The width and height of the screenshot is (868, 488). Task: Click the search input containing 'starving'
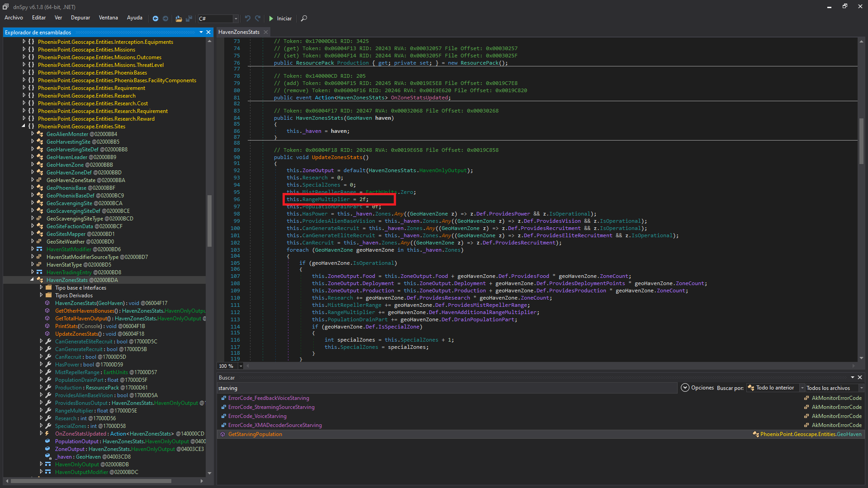pyautogui.click(x=447, y=388)
